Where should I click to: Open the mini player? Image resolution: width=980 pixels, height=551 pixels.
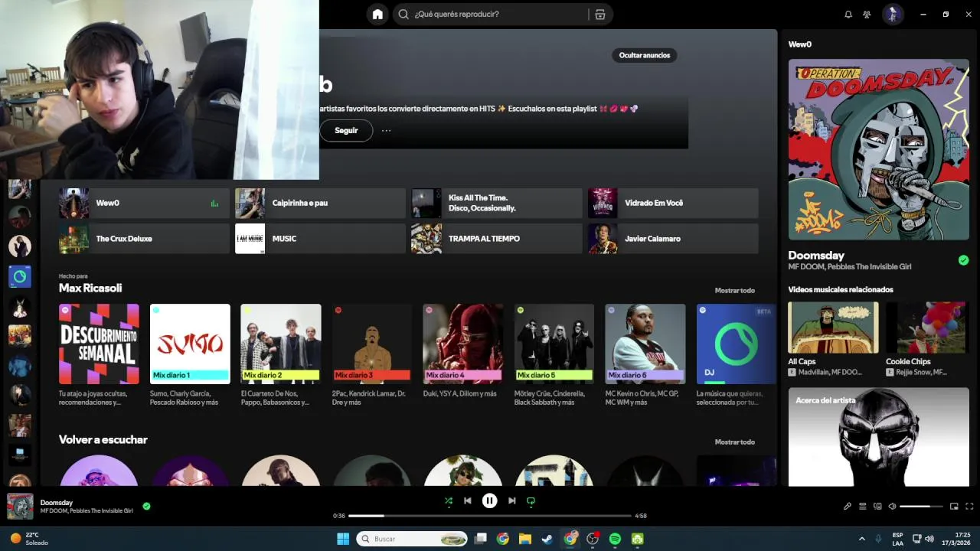tap(954, 506)
